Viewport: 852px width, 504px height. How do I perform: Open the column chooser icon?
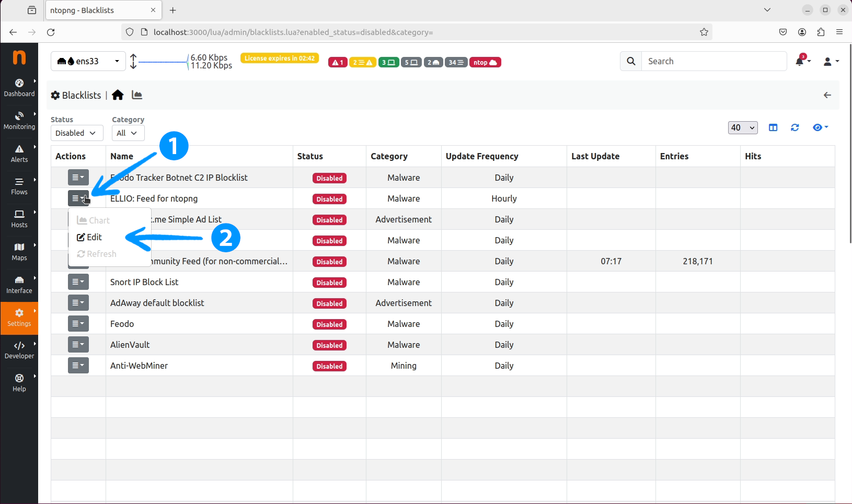coord(773,127)
